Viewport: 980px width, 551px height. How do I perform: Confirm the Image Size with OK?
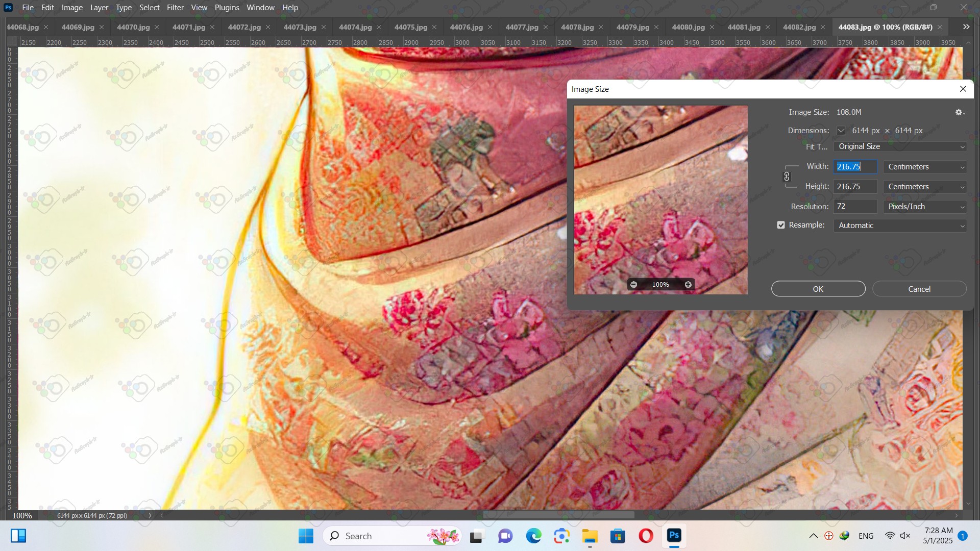(818, 289)
